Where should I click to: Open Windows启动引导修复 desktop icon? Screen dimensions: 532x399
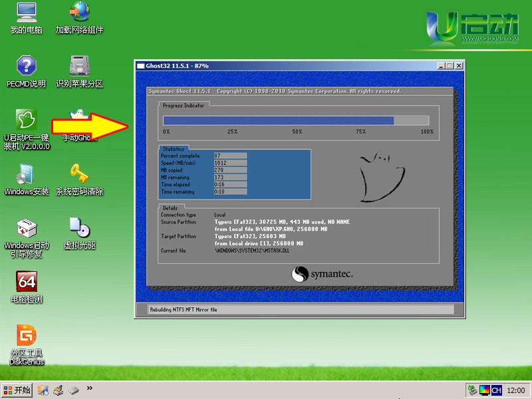(x=27, y=238)
